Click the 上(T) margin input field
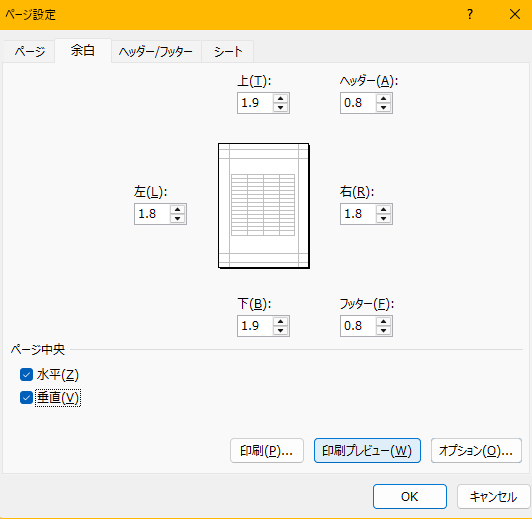The image size is (532, 519). 256,103
